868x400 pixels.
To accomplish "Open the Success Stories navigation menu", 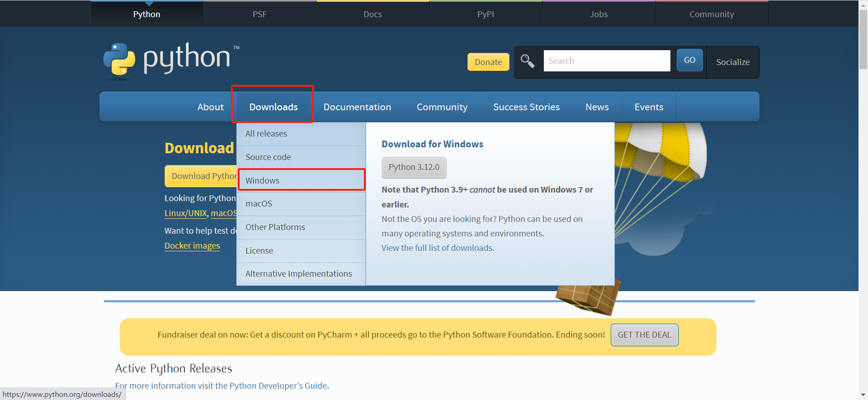I will pos(526,107).
